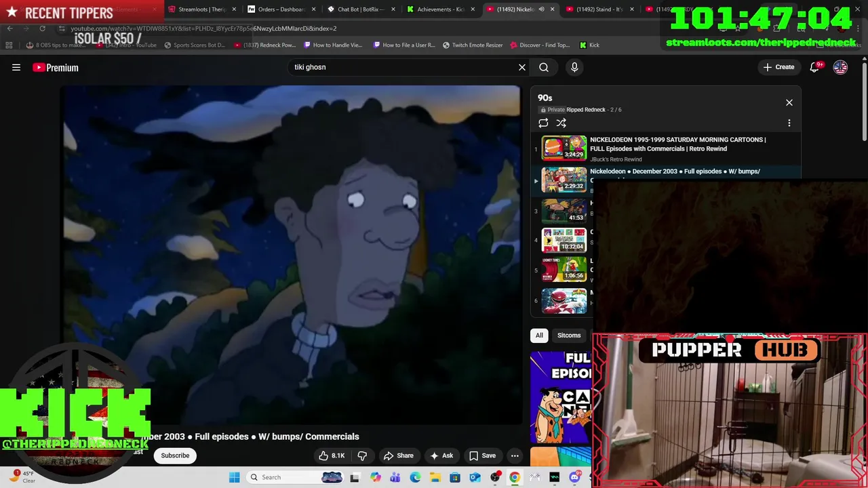Open Discover - Find Top... bookmark

540,45
